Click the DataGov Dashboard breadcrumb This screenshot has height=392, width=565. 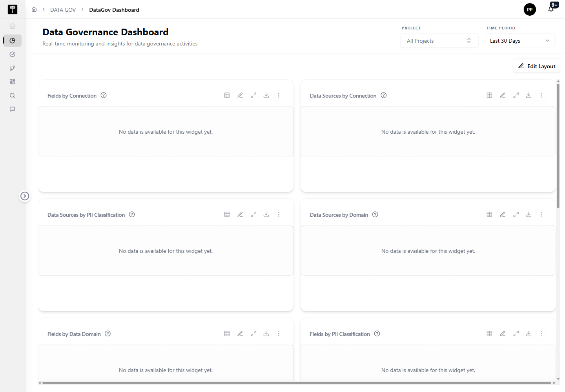click(114, 10)
